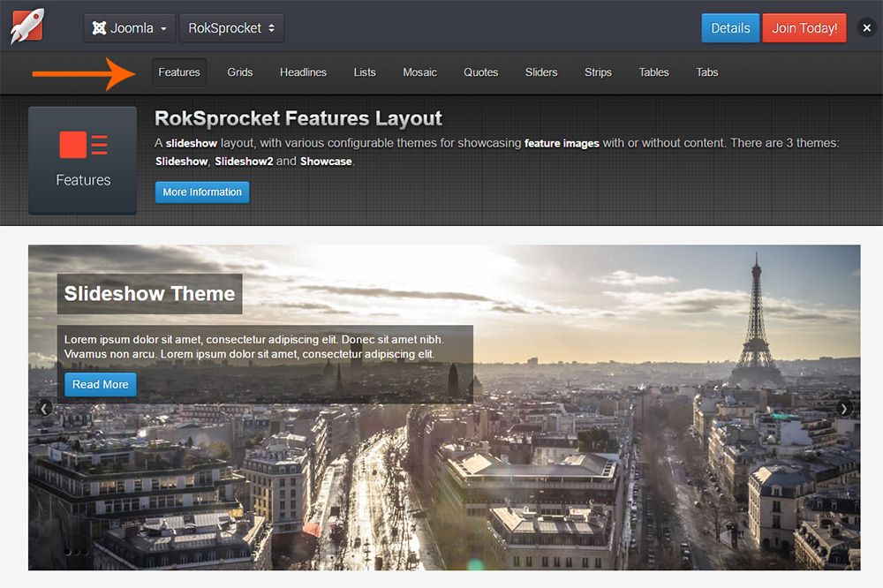Screen dimensions: 883x588
Task: Click the Read More button on slide
Action: pyautogui.click(x=101, y=385)
